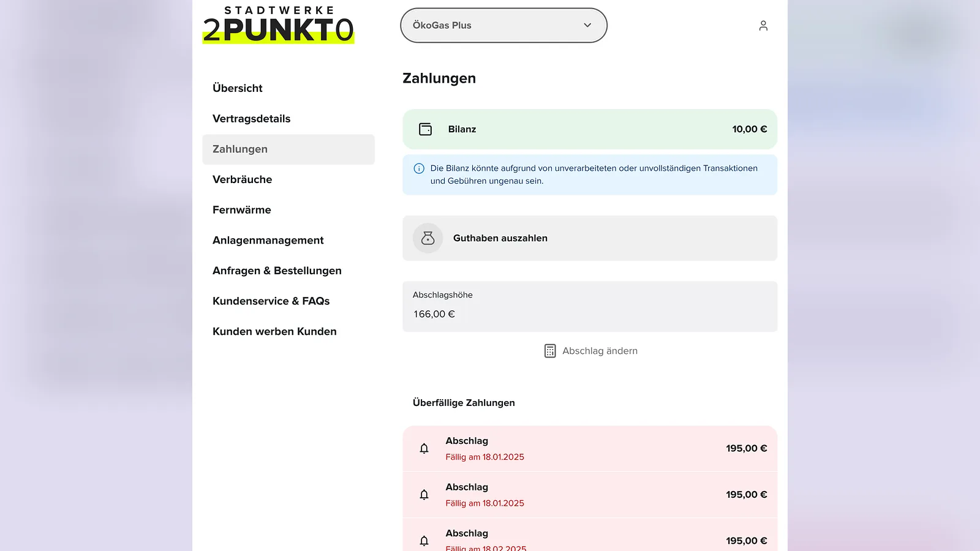980x551 pixels.
Task: Open Verbräuche in the sidebar
Action: pyautogui.click(x=243, y=179)
